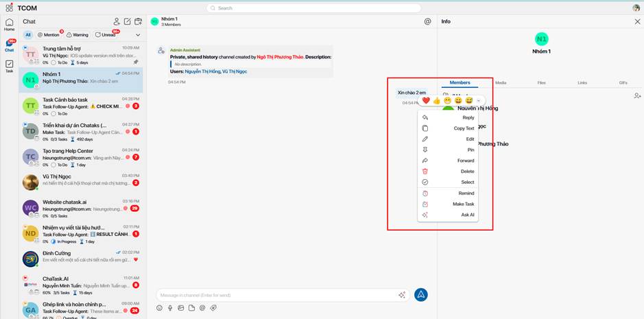Click Ngô Thị Phương Thảo link in system message

pyautogui.click(x=280, y=57)
